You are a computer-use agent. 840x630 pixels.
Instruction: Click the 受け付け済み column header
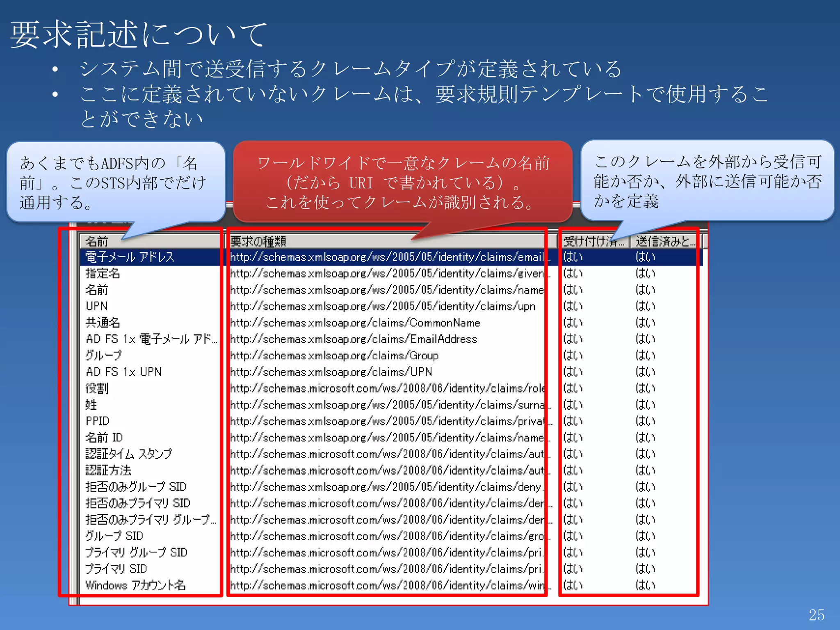click(x=595, y=241)
